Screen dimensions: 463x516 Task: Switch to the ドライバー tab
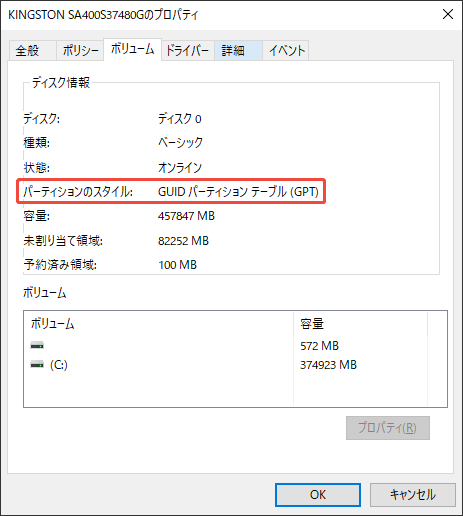tap(188, 51)
